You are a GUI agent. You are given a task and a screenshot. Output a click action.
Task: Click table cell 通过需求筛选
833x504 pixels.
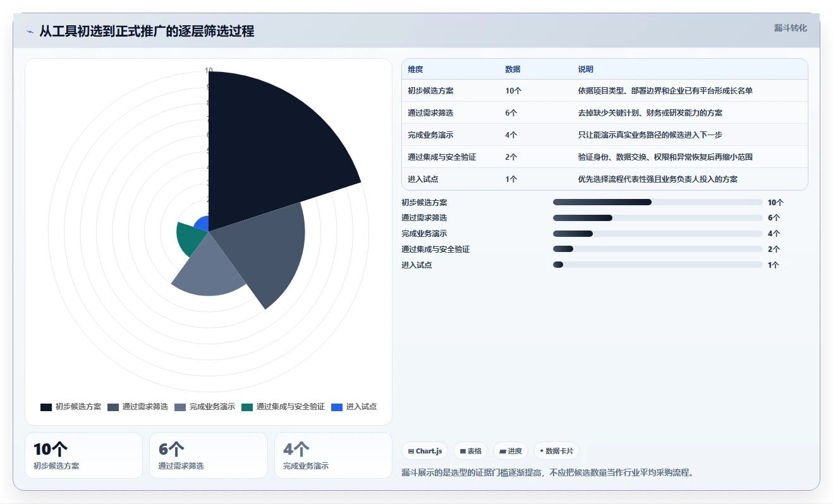pos(430,113)
